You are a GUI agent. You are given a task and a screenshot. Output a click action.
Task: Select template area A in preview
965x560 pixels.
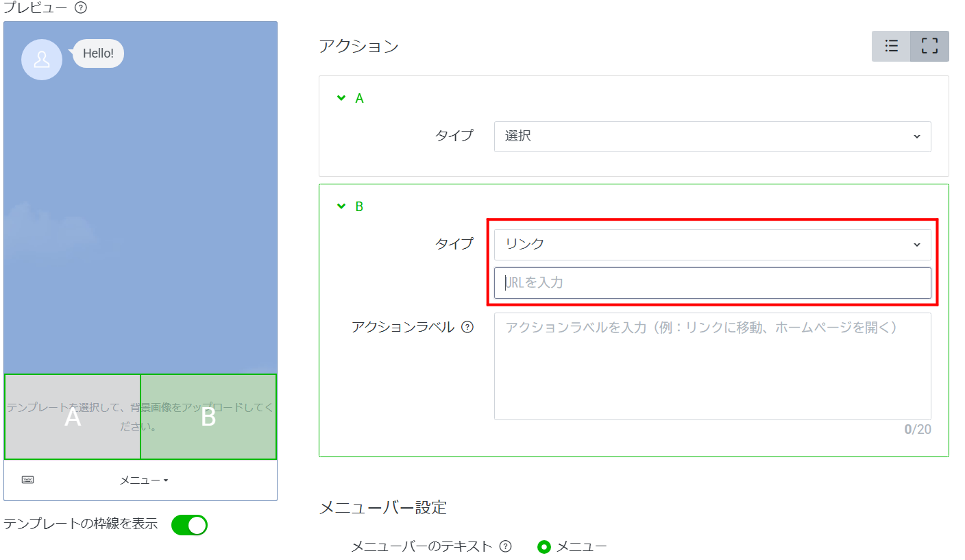click(73, 417)
